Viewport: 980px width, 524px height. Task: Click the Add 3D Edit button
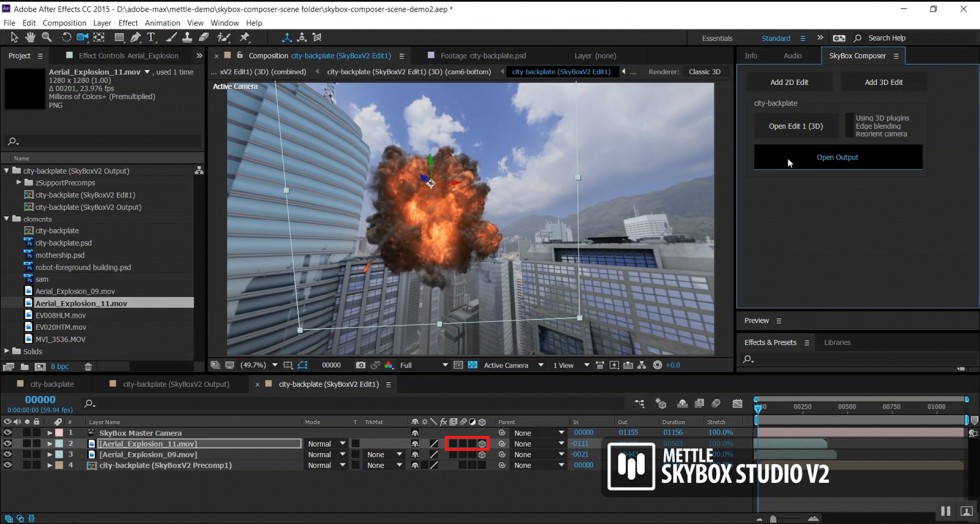(x=883, y=82)
